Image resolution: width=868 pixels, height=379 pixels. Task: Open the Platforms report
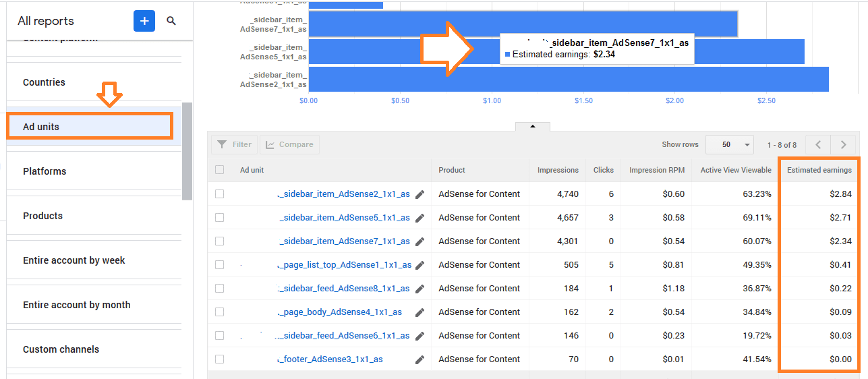coord(94,171)
